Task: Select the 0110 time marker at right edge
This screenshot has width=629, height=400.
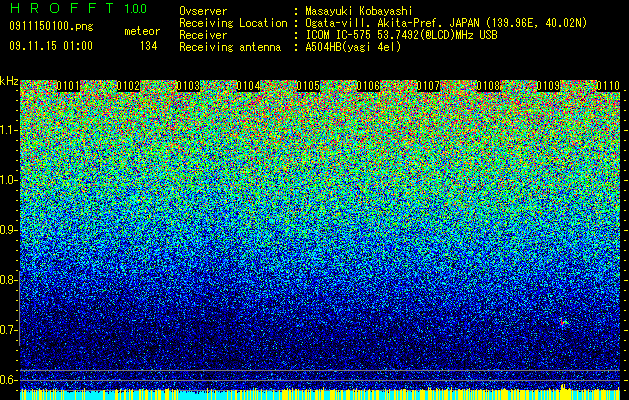Action: [608, 86]
